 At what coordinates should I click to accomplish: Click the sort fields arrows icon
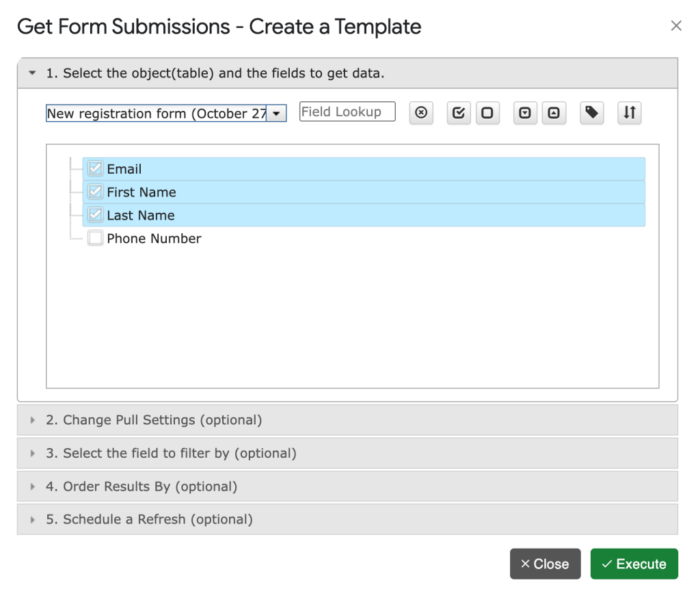[x=630, y=114]
